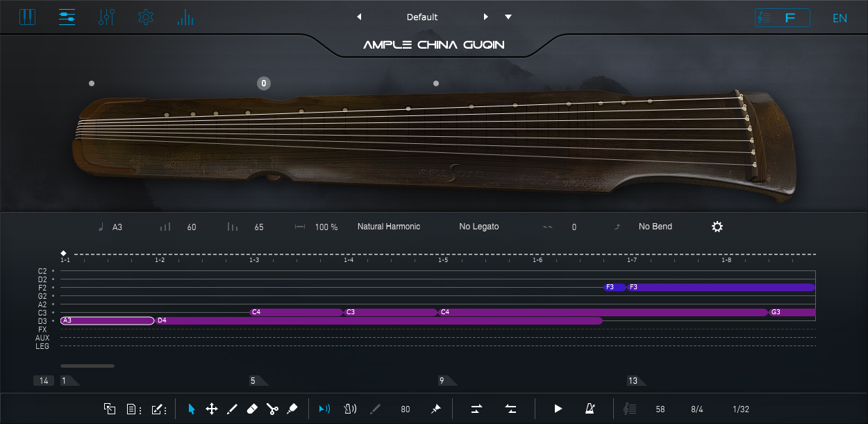Click the capo marker labeled 0
868x424 pixels.
[264, 83]
